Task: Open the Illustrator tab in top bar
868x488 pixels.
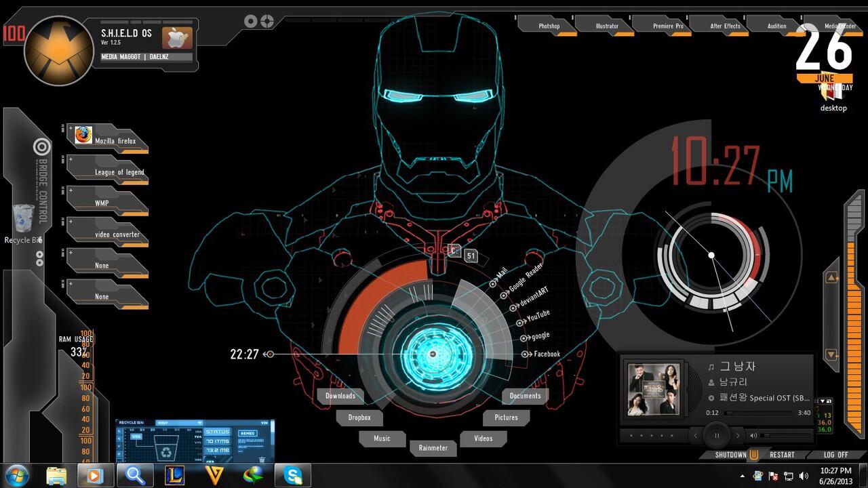Action: click(x=606, y=26)
